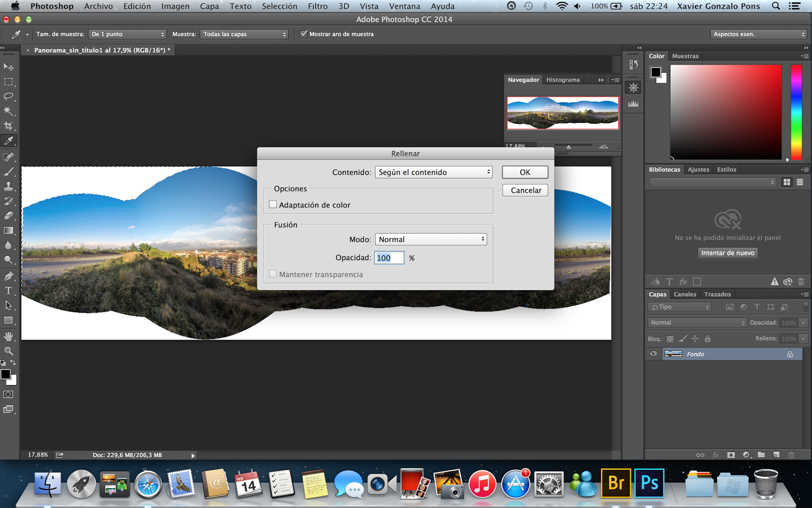Select the Move tool

click(9, 67)
